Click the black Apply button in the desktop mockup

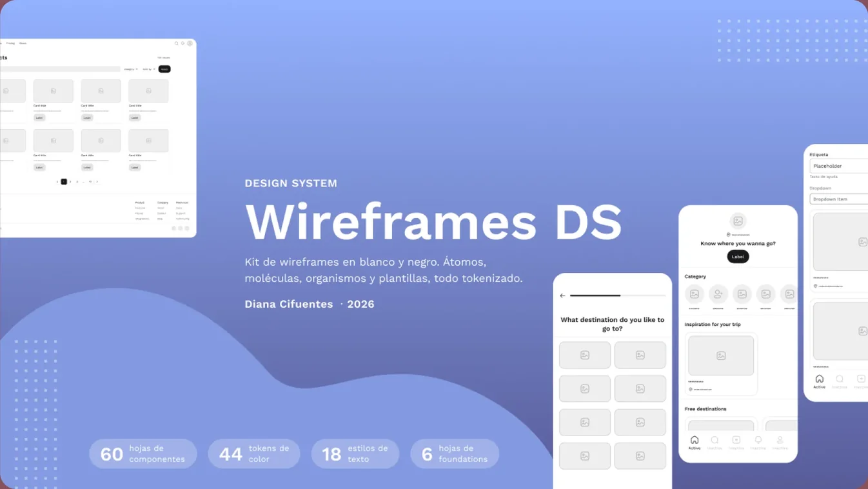[164, 69]
